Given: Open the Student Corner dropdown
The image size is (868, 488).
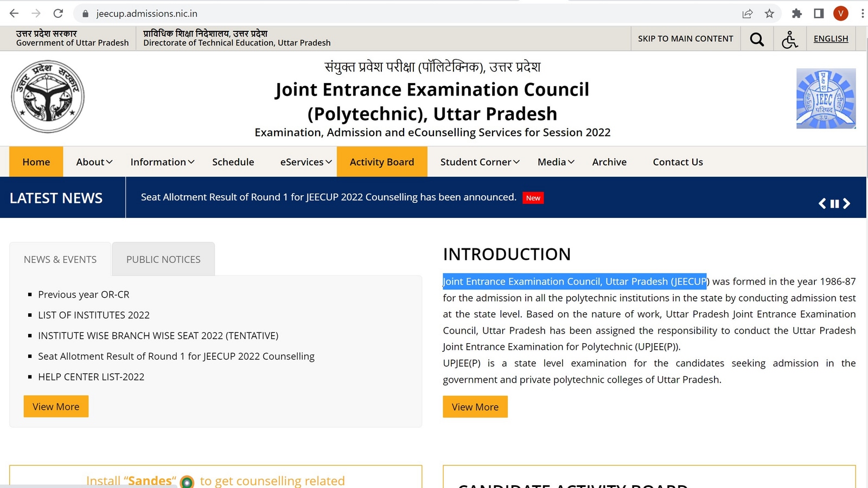Looking at the screenshot, I should [478, 162].
